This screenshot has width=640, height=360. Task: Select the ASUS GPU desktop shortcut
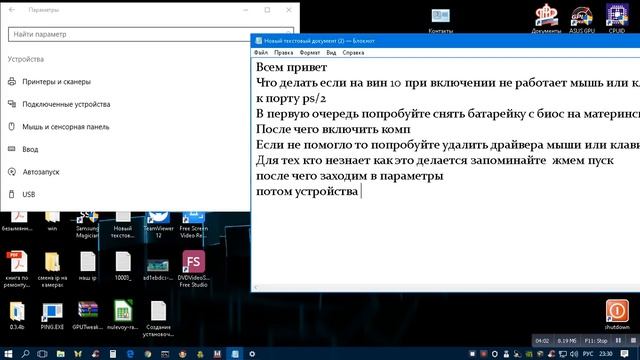tap(582, 20)
